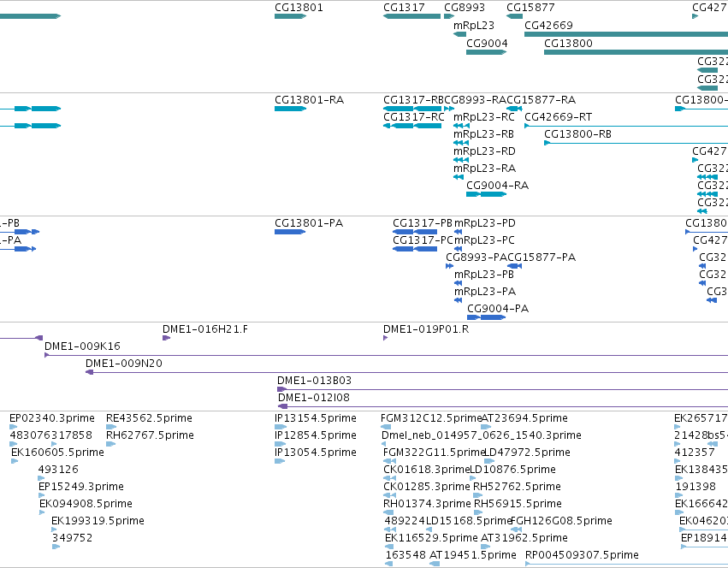This screenshot has width=728, height=568.
Task: Click the RH62767.5prime EST label
Action: (x=150, y=435)
